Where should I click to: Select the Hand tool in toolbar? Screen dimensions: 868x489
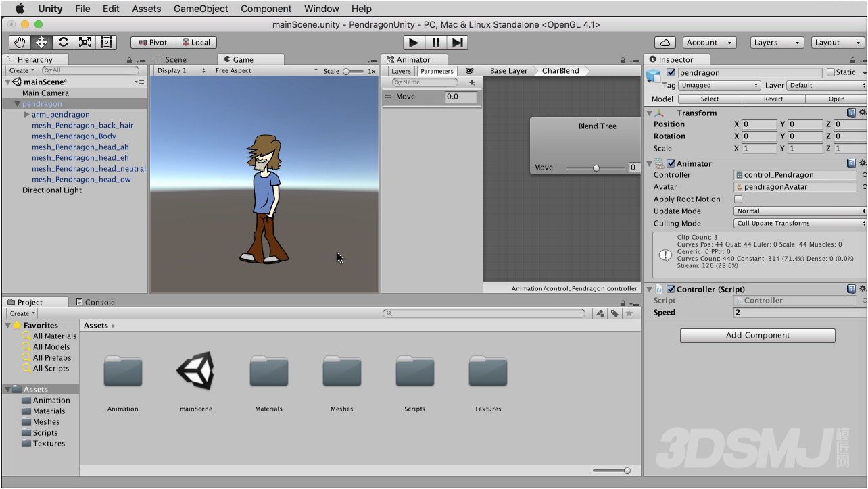point(20,42)
